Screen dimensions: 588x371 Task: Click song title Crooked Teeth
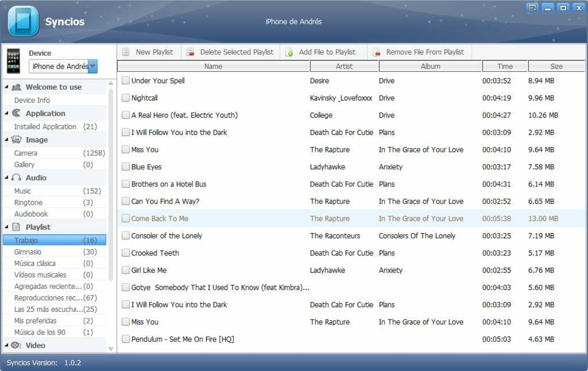[155, 253]
